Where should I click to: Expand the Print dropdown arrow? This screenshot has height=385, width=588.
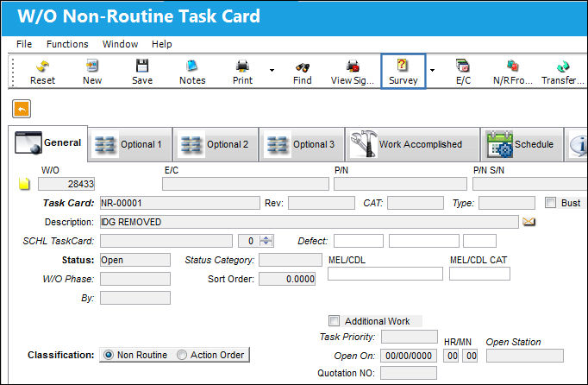[272, 70]
